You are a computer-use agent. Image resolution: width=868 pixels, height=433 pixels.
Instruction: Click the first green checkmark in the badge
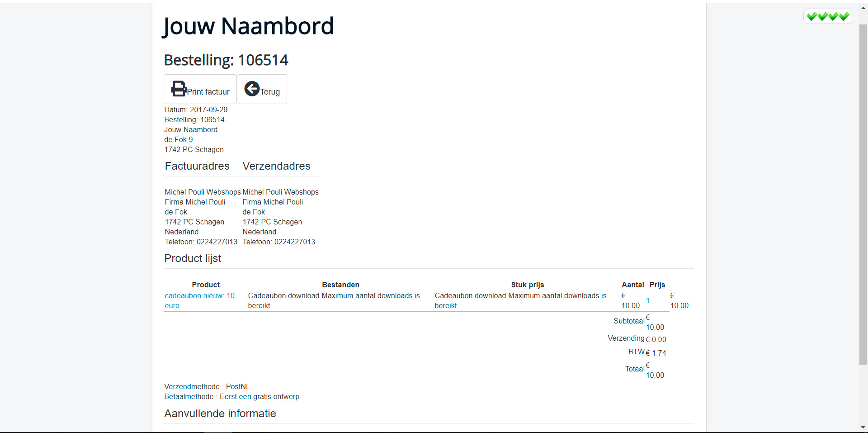coord(811,17)
